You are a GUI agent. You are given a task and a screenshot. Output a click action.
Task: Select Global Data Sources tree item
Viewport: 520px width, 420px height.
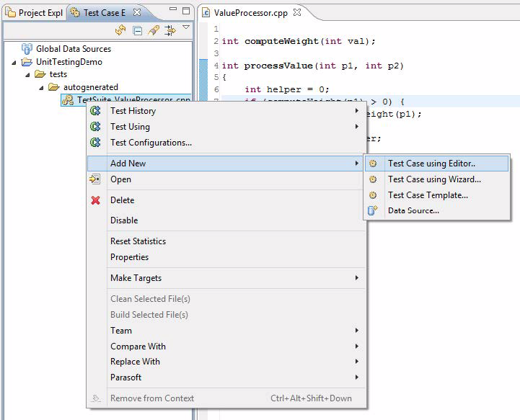[x=74, y=49]
